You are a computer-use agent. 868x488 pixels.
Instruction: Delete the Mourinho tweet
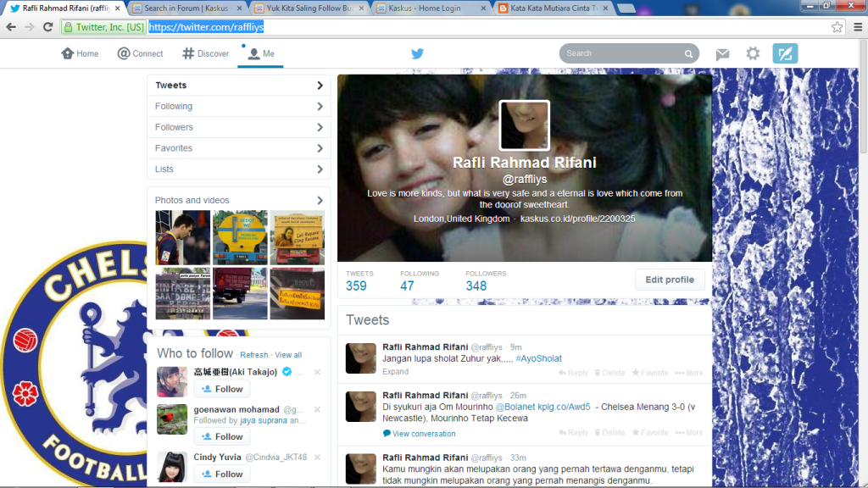point(609,433)
